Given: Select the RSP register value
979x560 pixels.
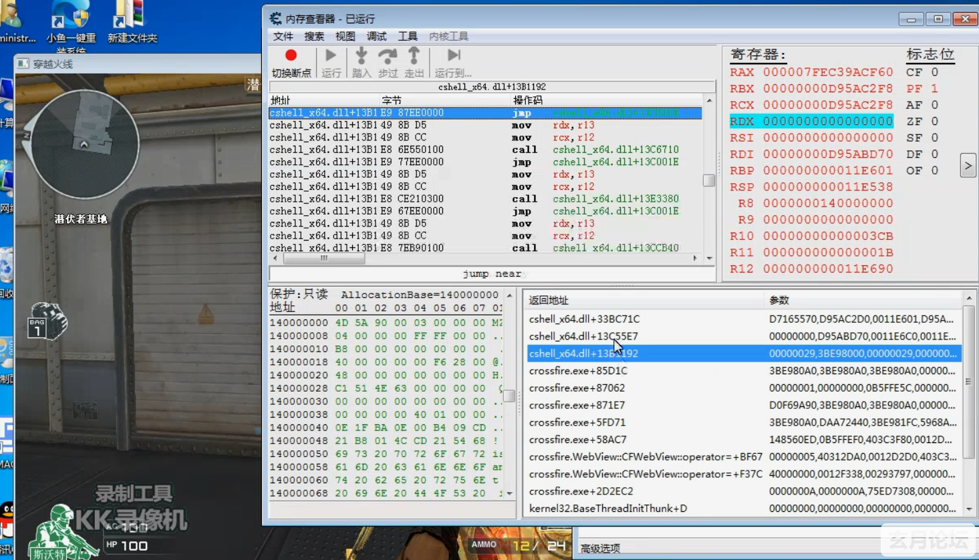Looking at the screenshot, I should pyautogui.click(x=828, y=187).
